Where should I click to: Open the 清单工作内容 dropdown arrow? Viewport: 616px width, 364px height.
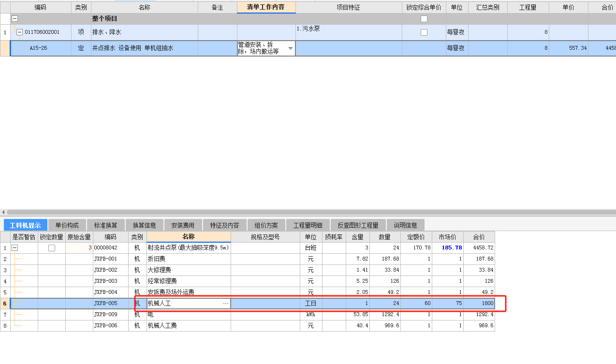[291, 48]
